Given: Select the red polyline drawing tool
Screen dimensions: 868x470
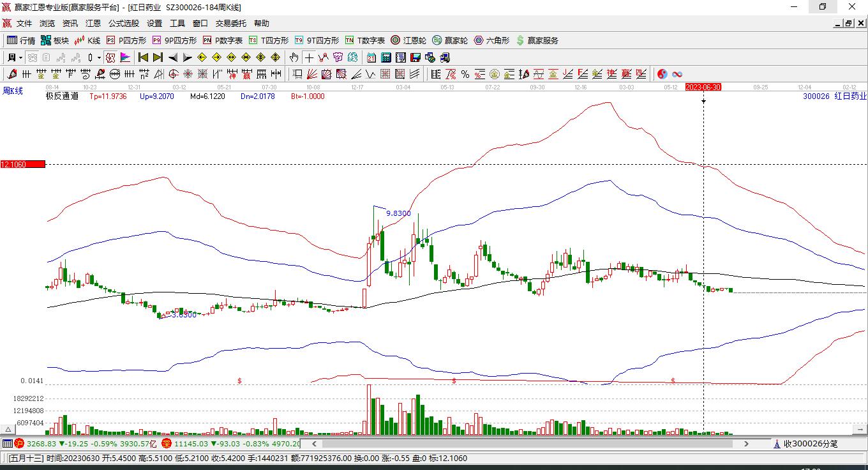Looking at the screenshot, I should point(324,57).
